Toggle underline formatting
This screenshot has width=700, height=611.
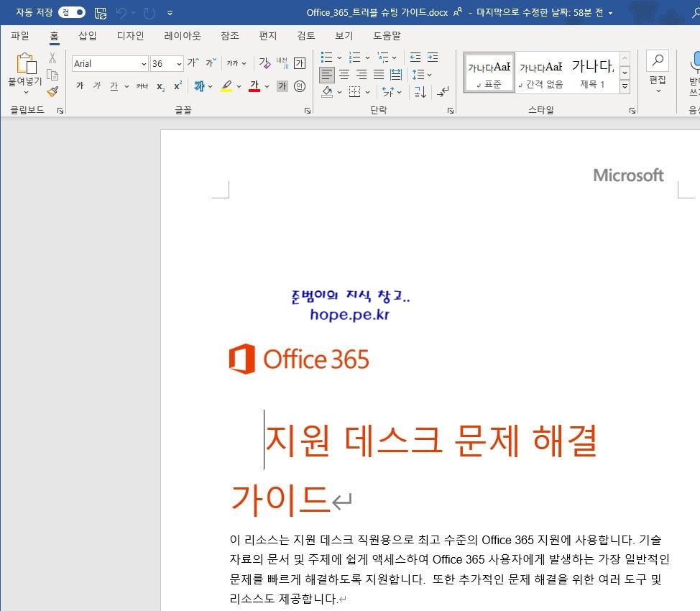[114, 86]
